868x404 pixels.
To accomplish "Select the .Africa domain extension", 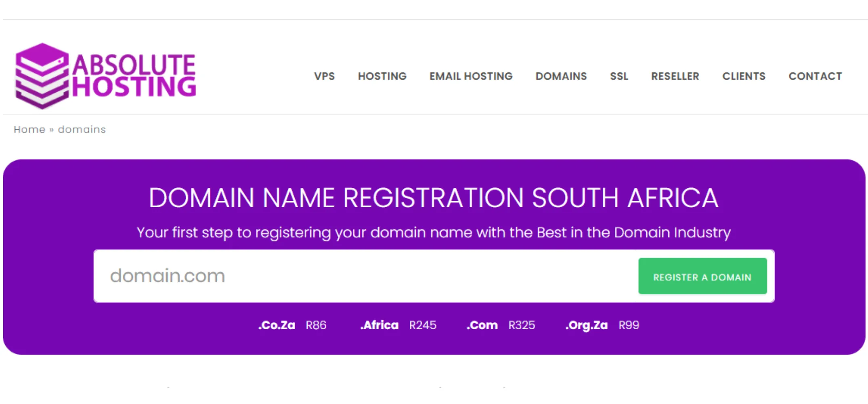I will (379, 325).
